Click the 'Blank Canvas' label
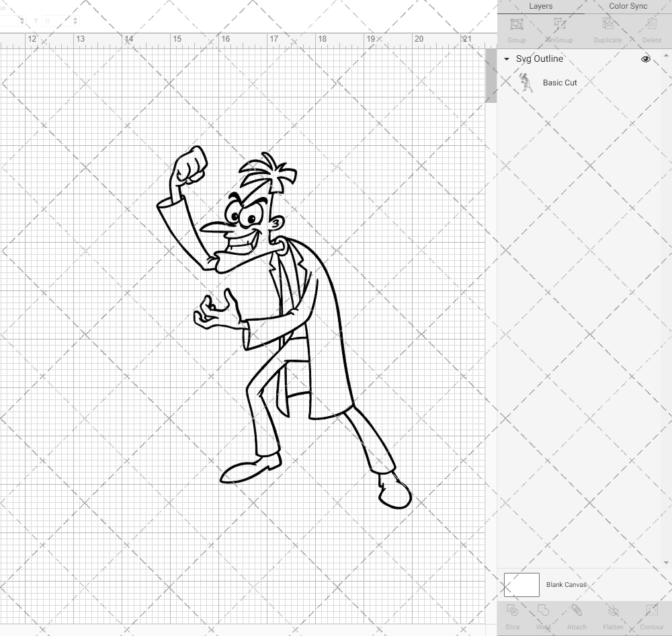Viewport: 672px width, 636px height. (x=566, y=584)
